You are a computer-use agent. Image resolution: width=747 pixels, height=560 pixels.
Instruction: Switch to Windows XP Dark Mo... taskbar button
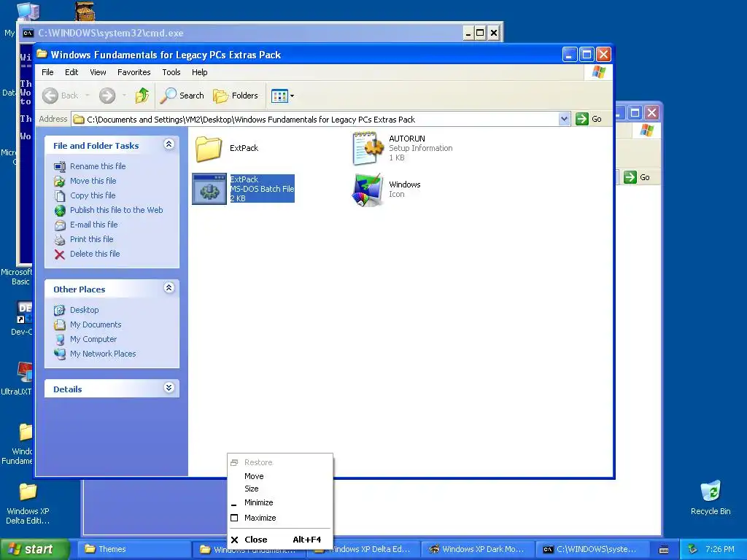478,550
